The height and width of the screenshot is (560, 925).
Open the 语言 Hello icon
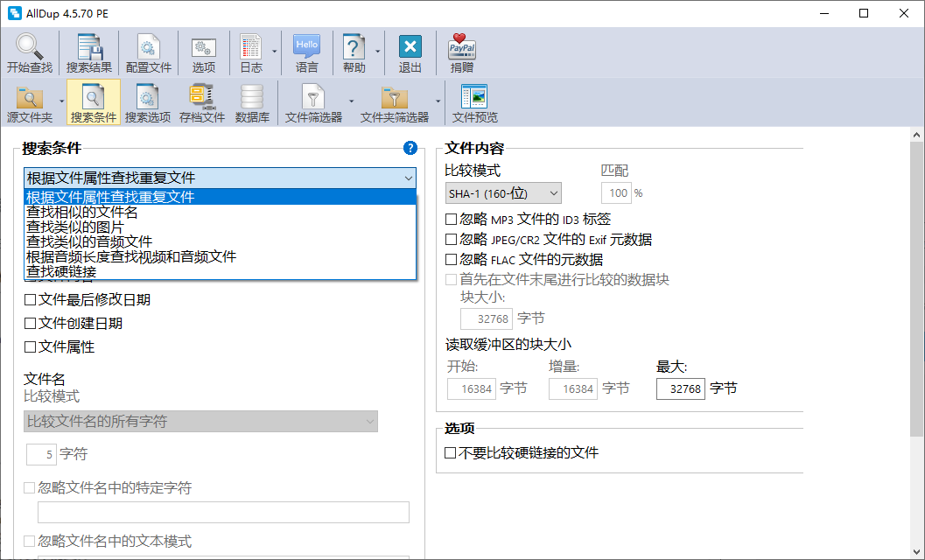307,47
